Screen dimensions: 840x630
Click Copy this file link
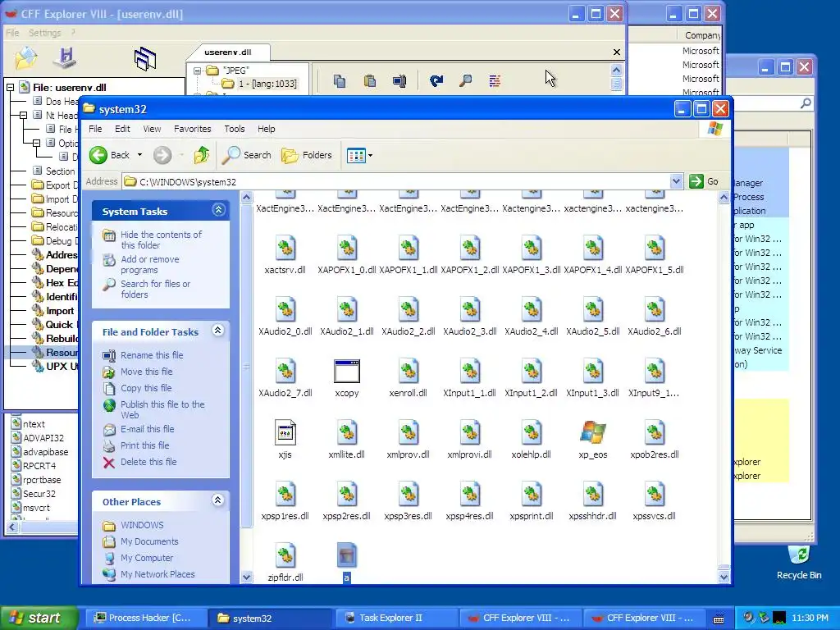146,388
